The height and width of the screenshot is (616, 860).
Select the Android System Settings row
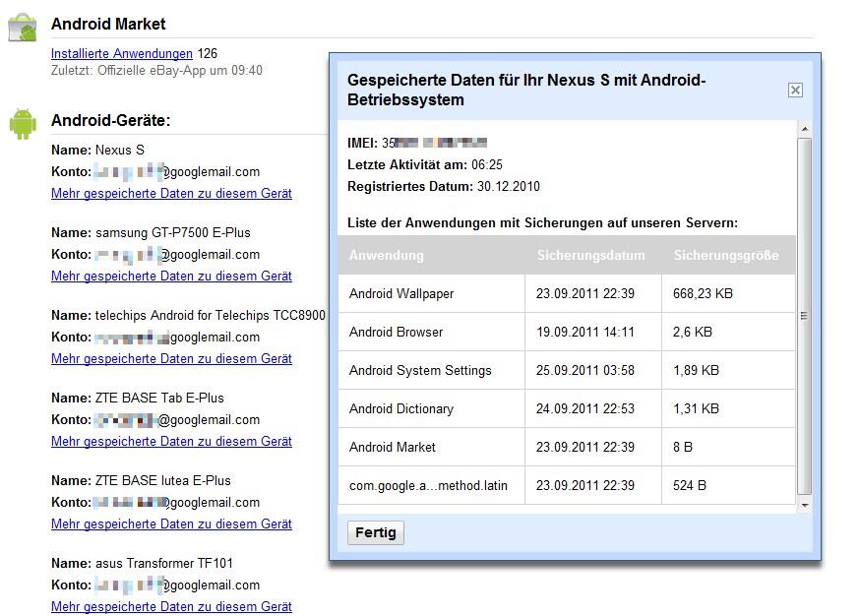(x=567, y=370)
